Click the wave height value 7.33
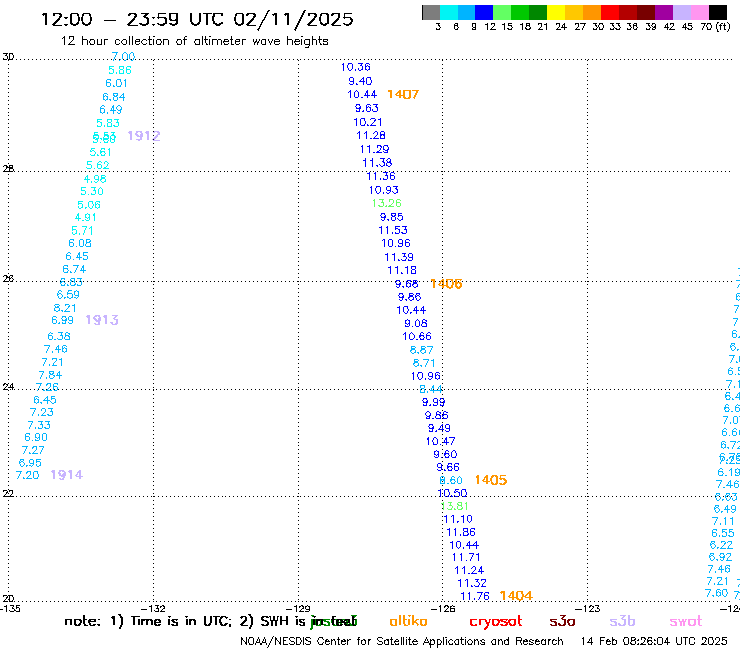The height and width of the screenshot is (650, 740). click(39, 425)
